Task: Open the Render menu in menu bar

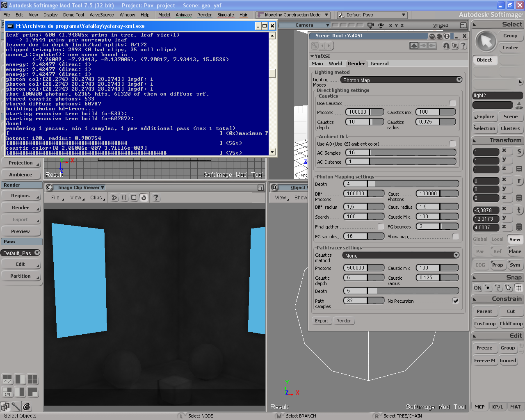Action: coord(204,15)
